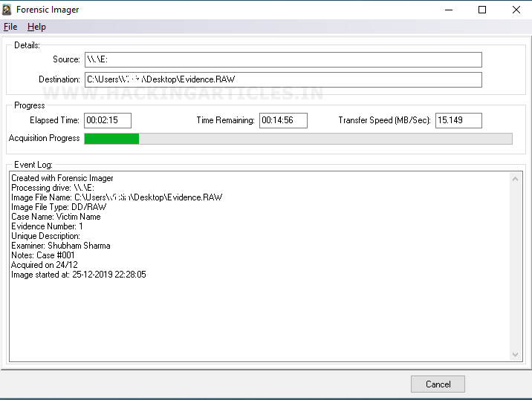
Task: Open the Help menu
Action: pos(36,27)
